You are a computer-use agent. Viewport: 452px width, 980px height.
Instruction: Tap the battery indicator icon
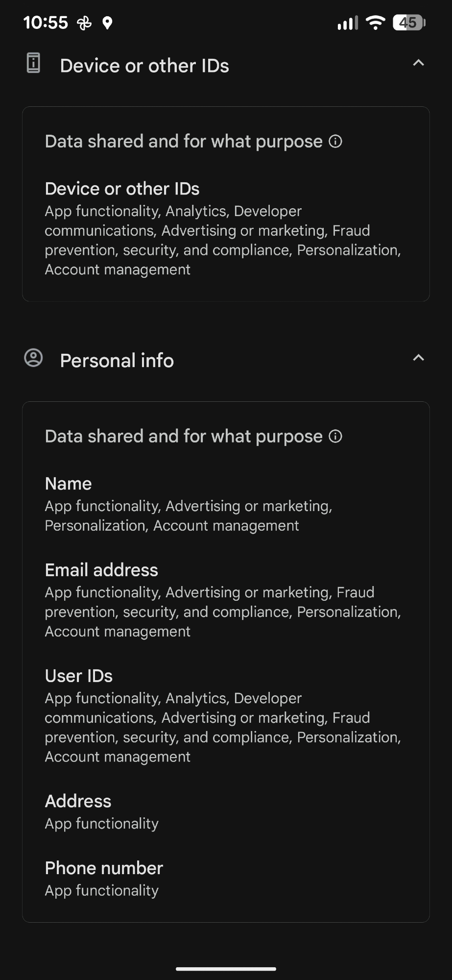coord(409,23)
